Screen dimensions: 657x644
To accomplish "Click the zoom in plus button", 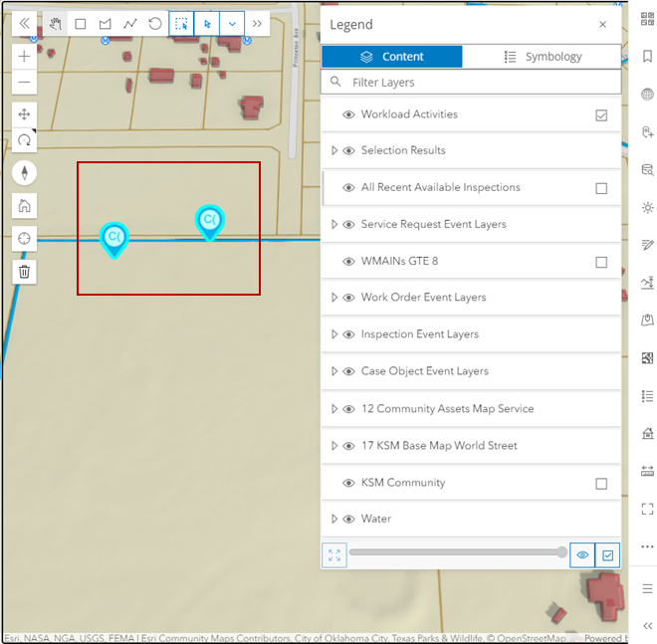I will (x=25, y=57).
